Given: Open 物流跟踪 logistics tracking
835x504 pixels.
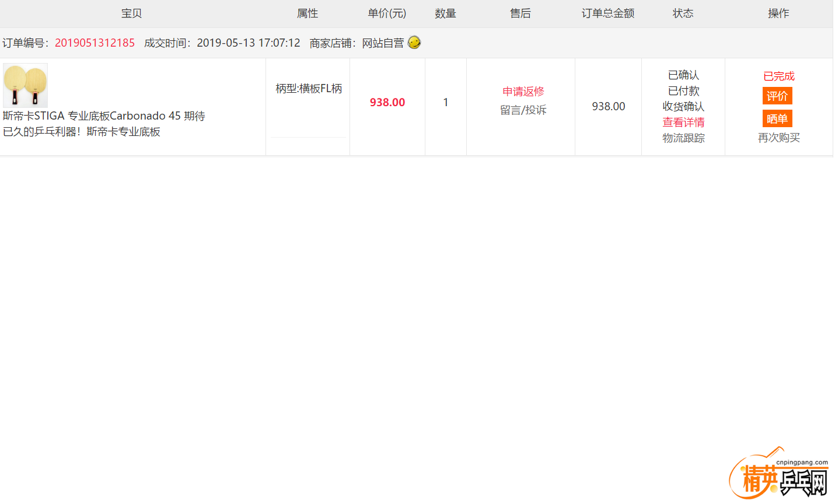Looking at the screenshot, I should (683, 138).
